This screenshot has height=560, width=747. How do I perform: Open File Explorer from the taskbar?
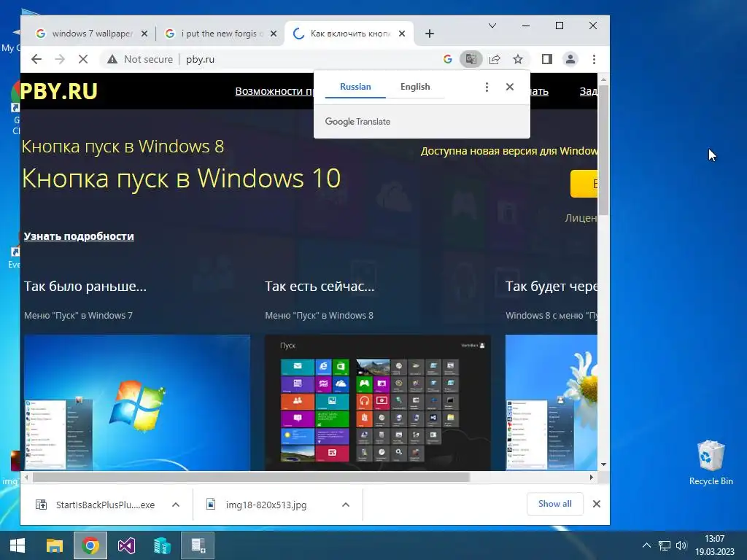pyautogui.click(x=54, y=545)
